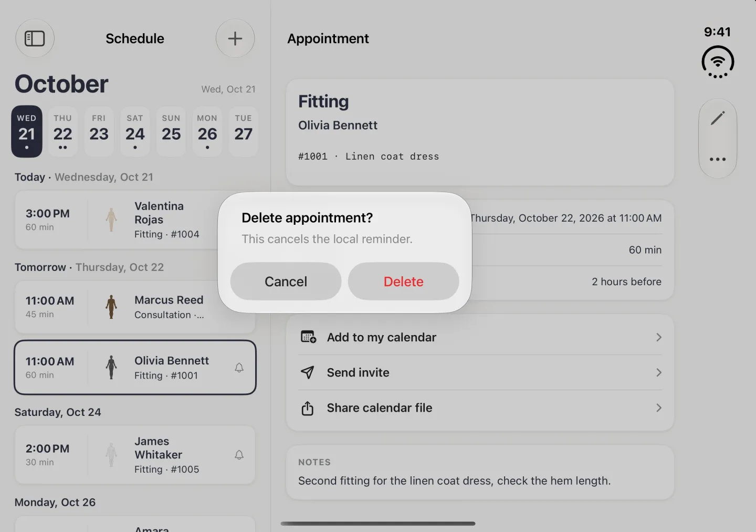Click the Schedule title
The width and height of the screenshot is (756, 532).
pyautogui.click(x=135, y=38)
